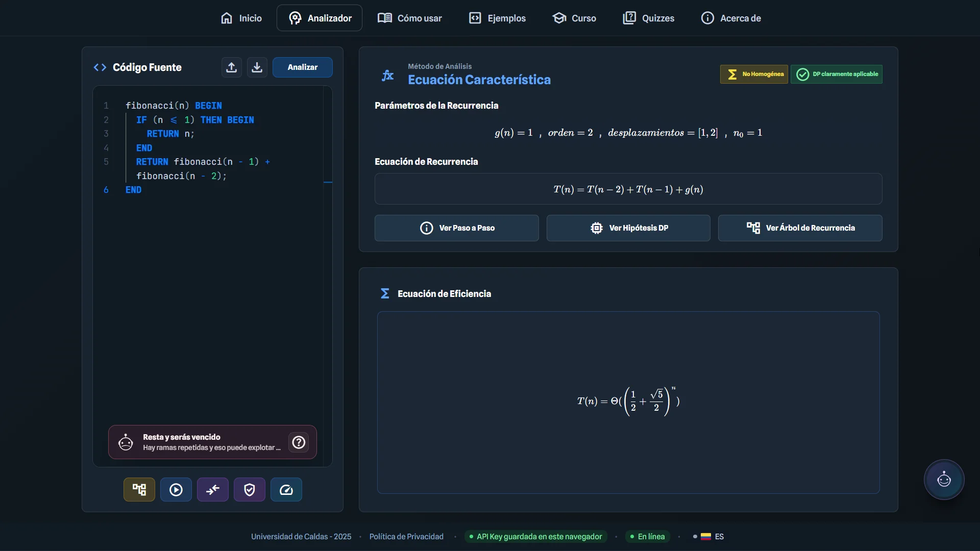Click the shield check icon in bottom toolbar

click(250, 490)
